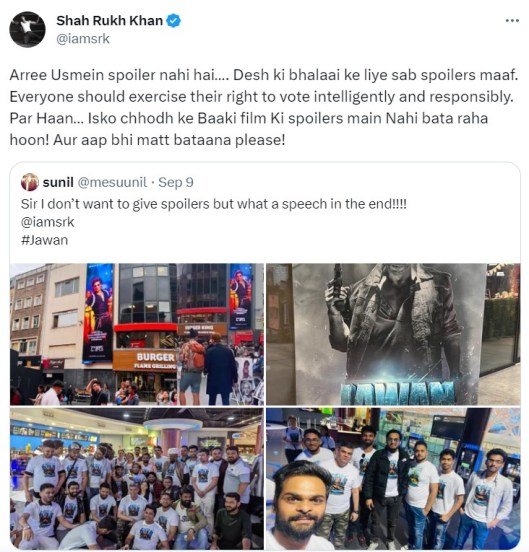Open the #Jawan hashtag
529x552 pixels.
(x=44, y=240)
